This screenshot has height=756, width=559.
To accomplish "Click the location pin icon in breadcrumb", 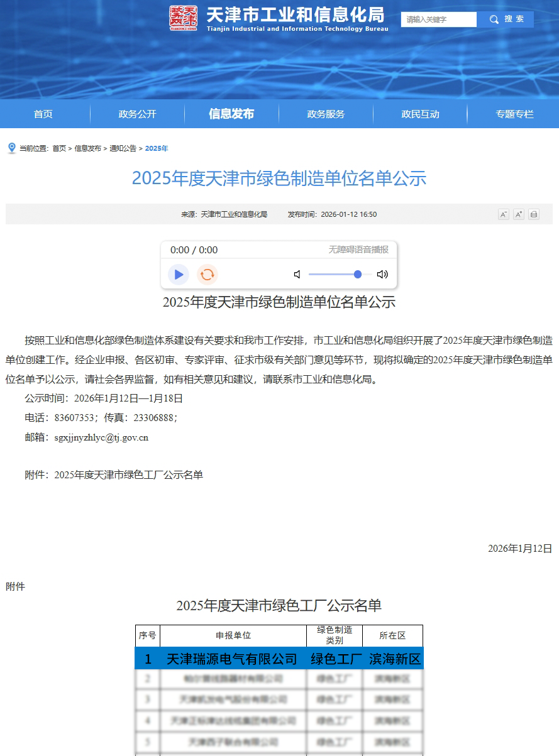I will (x=11, y=148).
